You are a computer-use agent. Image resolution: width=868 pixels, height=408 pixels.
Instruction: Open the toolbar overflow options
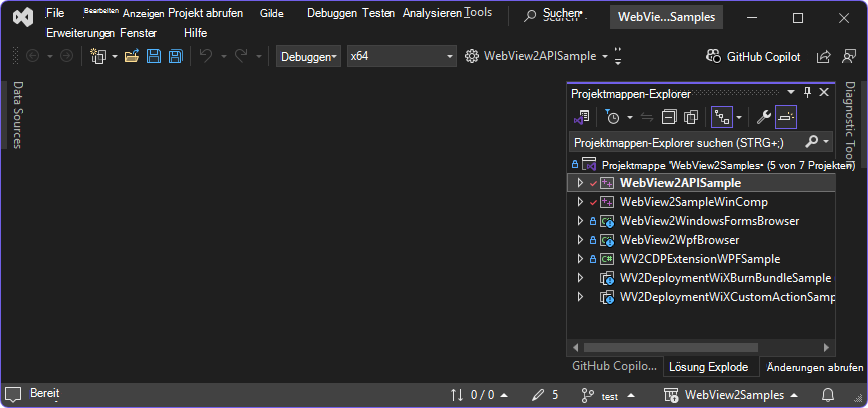pos(618,56)
